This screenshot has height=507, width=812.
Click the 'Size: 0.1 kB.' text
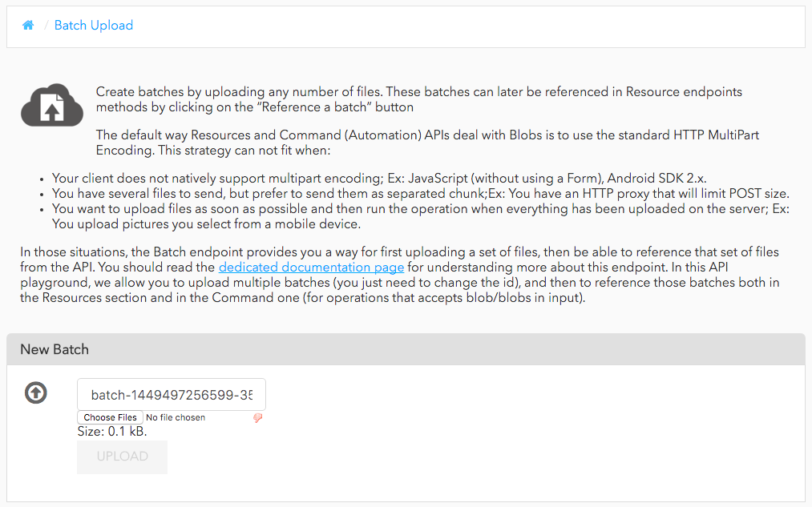point(112,432)
